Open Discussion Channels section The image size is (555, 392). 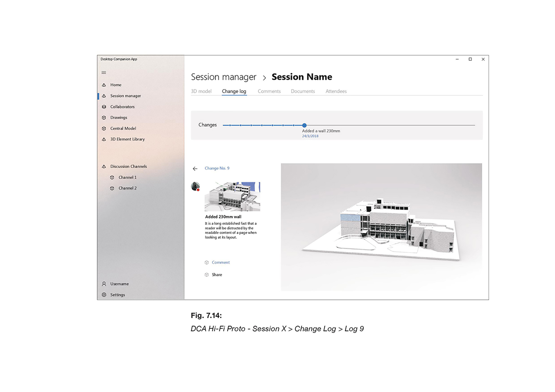(128, 166)
